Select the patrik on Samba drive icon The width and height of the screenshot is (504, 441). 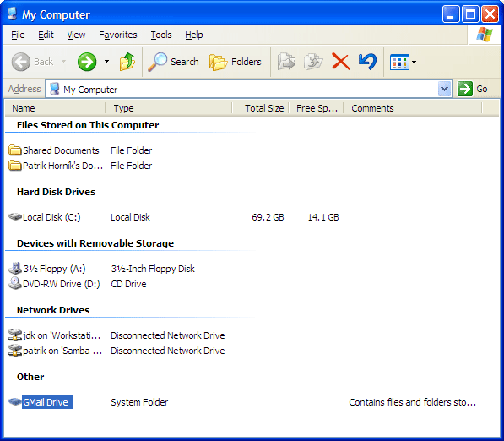[x=15, y=350]
